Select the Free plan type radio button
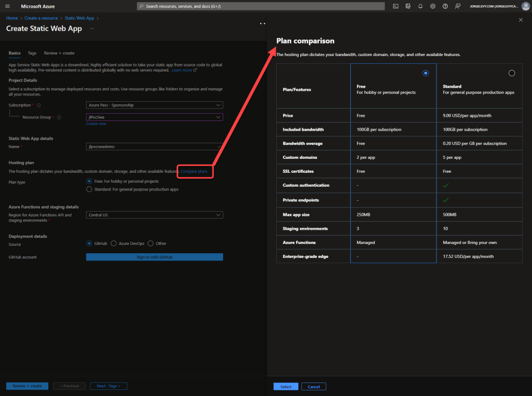532x396 pixels. coord(89,181)
